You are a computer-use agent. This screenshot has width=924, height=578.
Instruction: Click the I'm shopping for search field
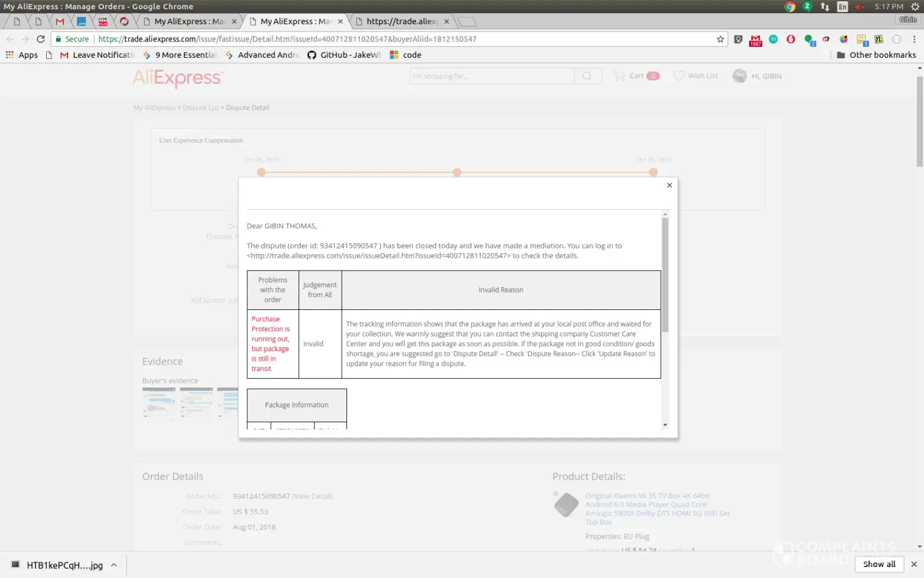(x=491, y=76)
